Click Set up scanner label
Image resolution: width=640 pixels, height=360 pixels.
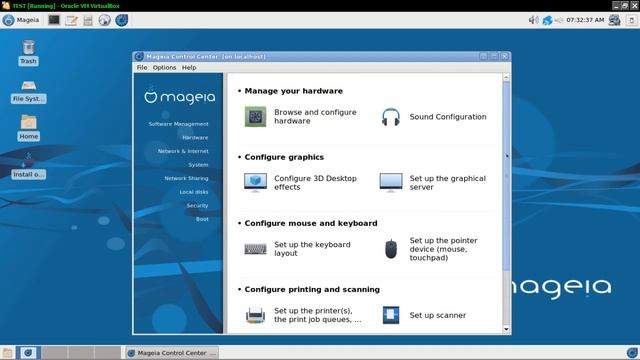(x=438, y=315)
